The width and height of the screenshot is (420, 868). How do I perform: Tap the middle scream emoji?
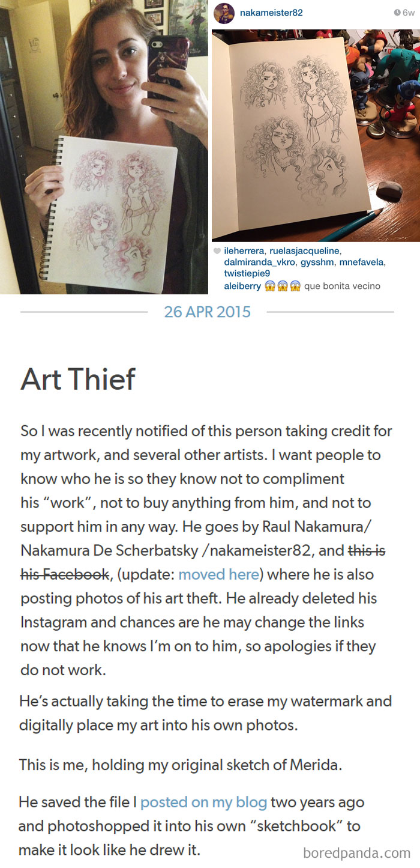[x=283, y=287]
